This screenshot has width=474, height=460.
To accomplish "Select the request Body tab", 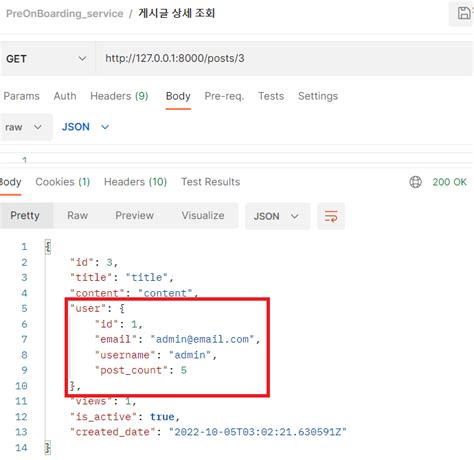I will [178, 96].
